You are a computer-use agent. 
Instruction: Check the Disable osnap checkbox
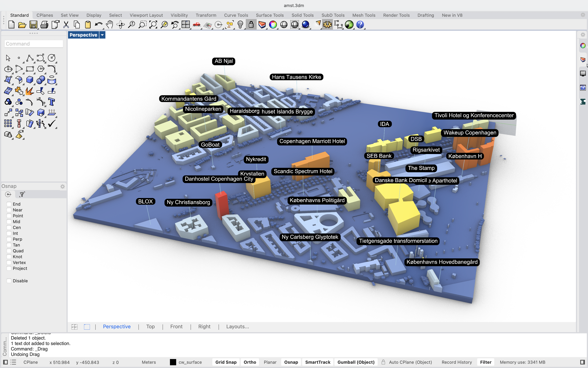pyautogui.click(x=9, y=281)
